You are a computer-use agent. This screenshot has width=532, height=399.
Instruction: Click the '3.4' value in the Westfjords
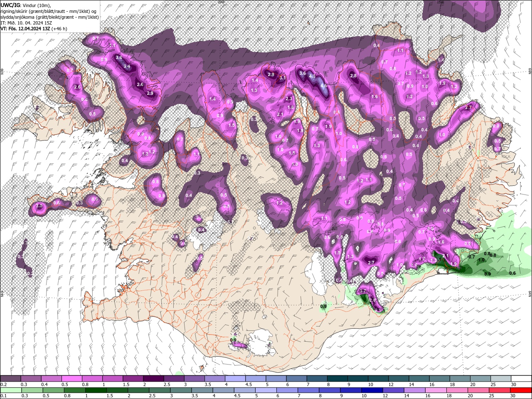coord(127,66)
